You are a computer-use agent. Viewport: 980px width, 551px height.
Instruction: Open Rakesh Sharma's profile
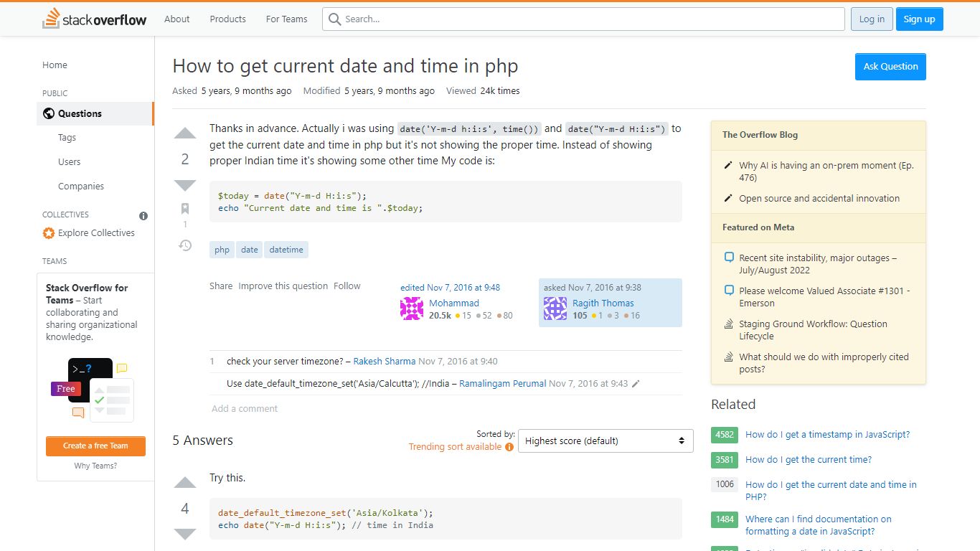tap(385, 362)
